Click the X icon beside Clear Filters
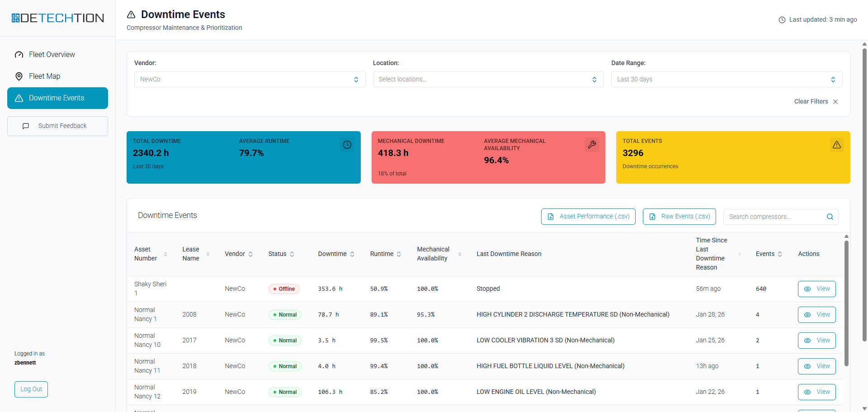Viewport: 868px width, 412px height. (835, 102)
